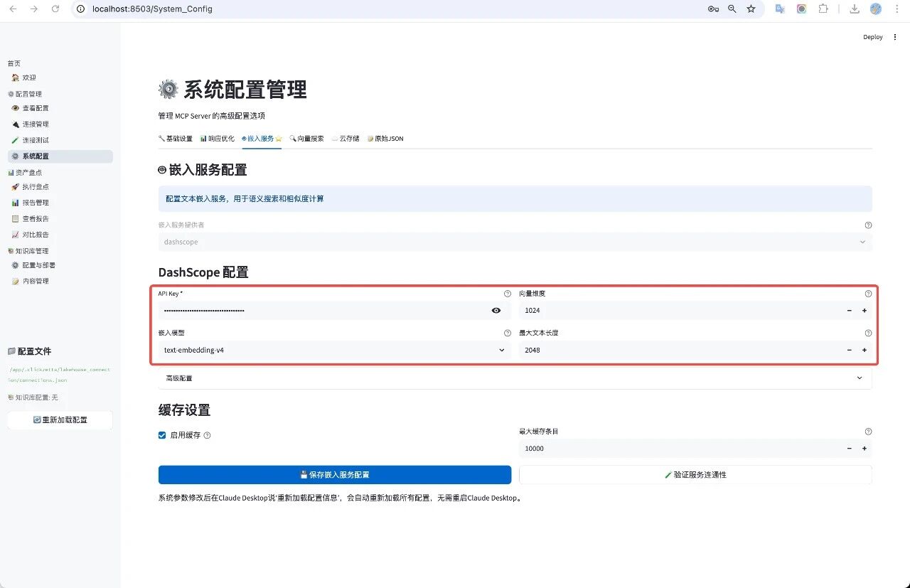Viewport: 910px width, 588px height.
Task: Click help icon next to 向量维度
Action: click(868, 294)
